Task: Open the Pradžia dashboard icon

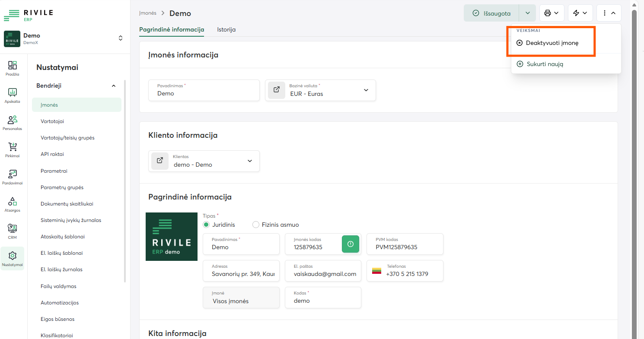Action: [x=13, y=66]
